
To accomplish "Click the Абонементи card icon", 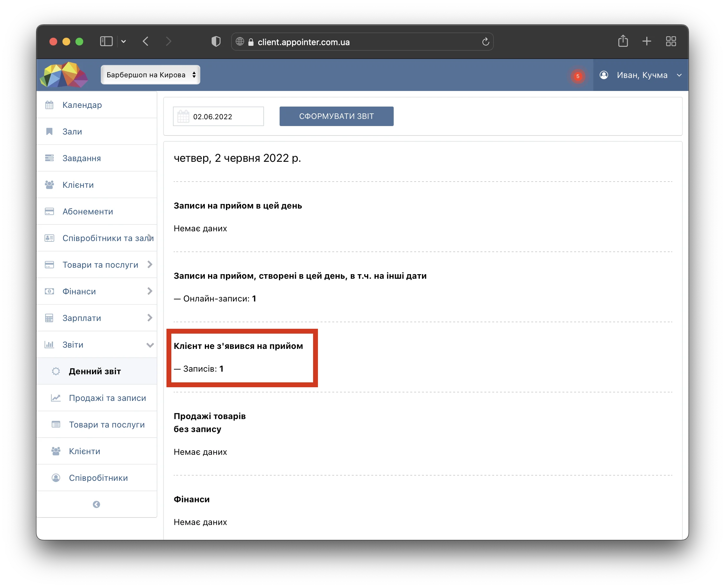I will tap(49, 212).
